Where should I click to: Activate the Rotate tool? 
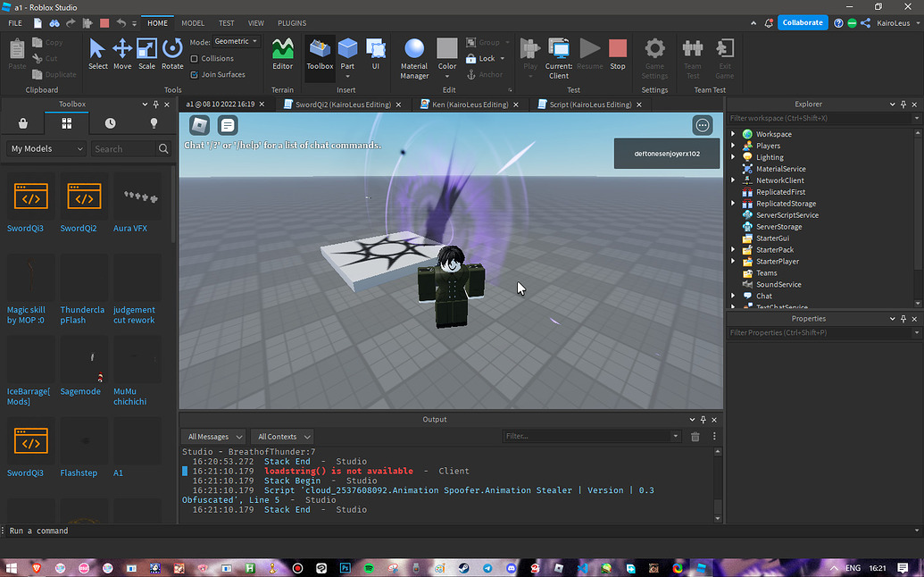tap(171, 54)
